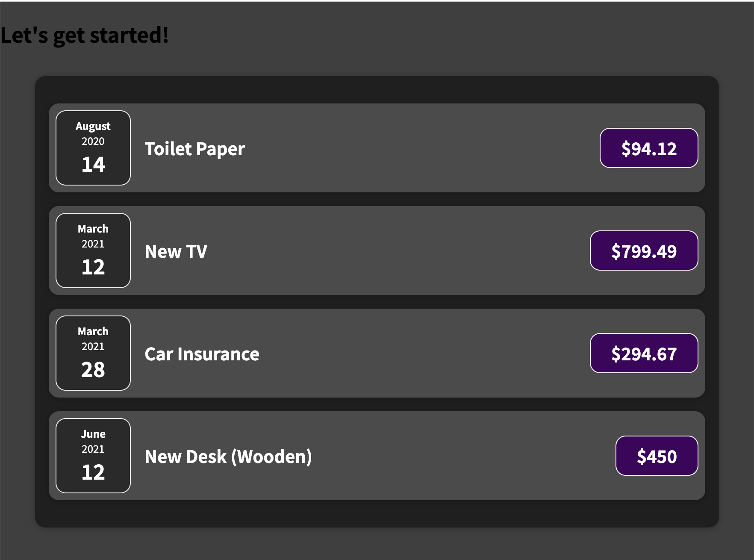Click the 2021 year in the New TV date box
This screenshot has height=560, width=754.
coord(93,244)
